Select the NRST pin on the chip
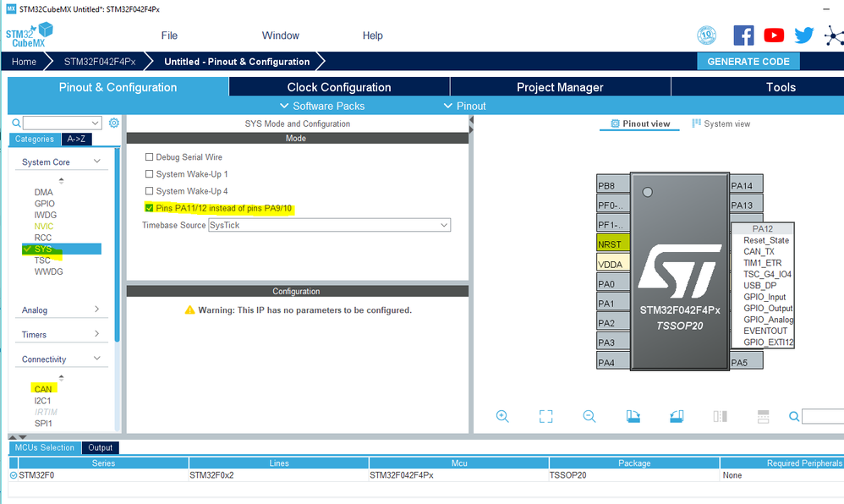The image size is (844, 504). click(x=613, y=244)
